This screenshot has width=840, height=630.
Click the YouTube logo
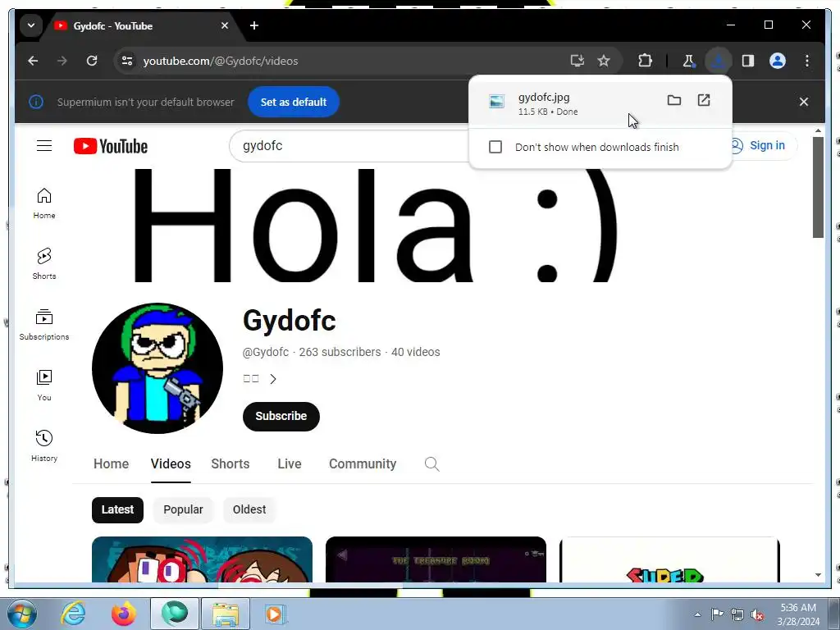[x=111, y=146]
